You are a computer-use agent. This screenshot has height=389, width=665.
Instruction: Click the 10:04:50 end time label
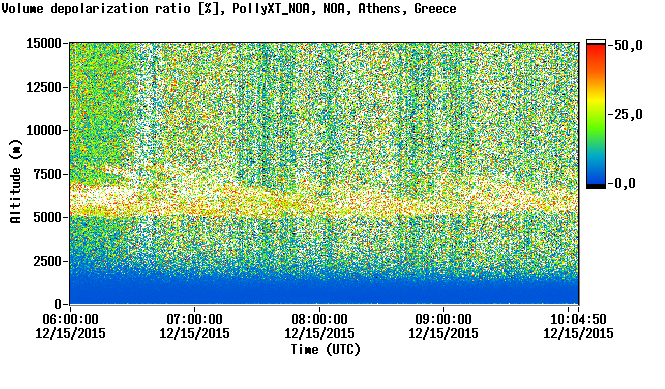coord(578,319)
